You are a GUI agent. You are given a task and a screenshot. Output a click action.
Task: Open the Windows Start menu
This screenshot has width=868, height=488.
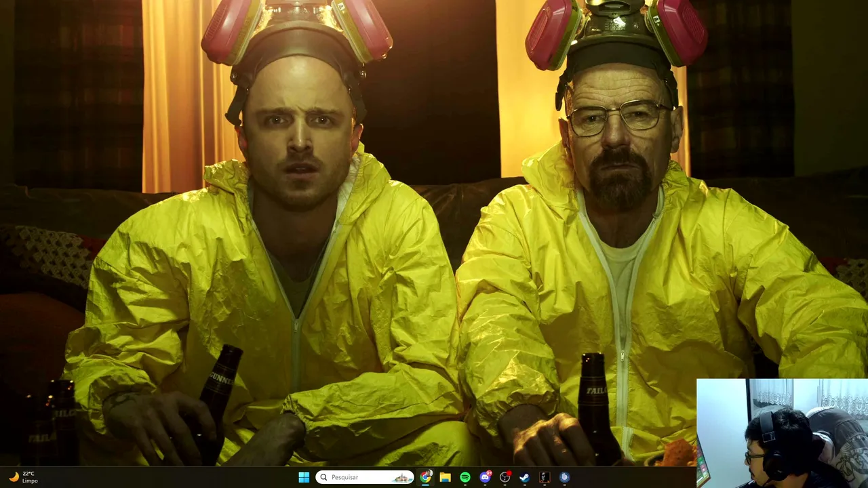304,477
